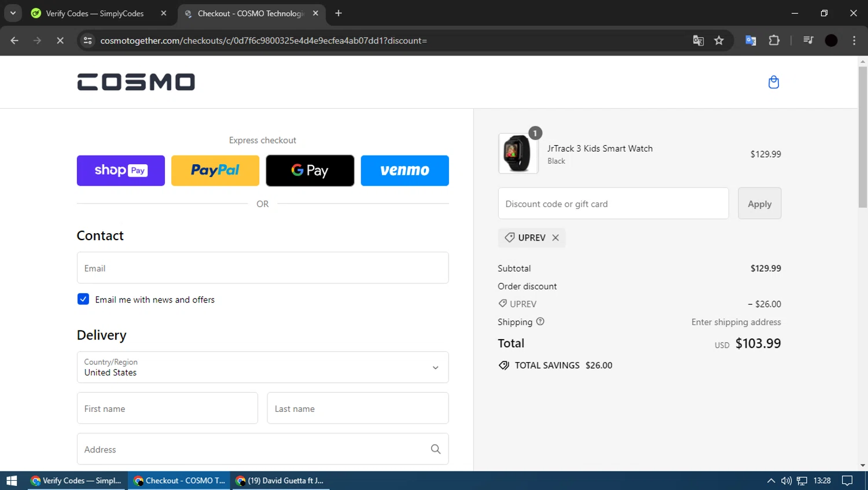Click the address search magnifier icon
The height and width of the screenshot is (490, 868).
[x=435, y=449]
